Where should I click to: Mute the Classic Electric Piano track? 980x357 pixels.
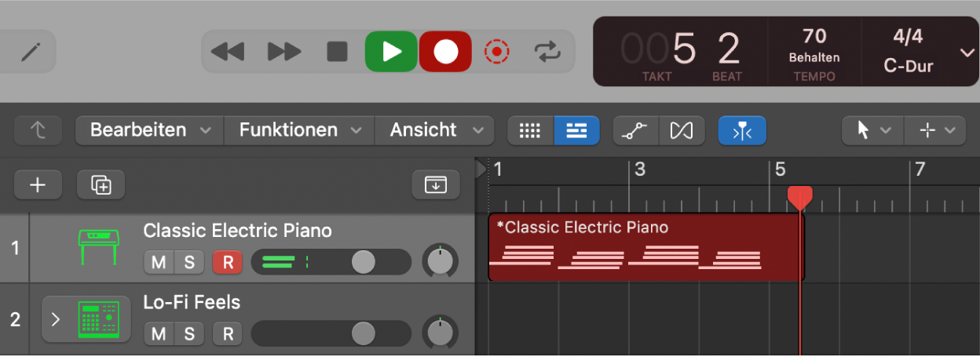tap(159, 262)
